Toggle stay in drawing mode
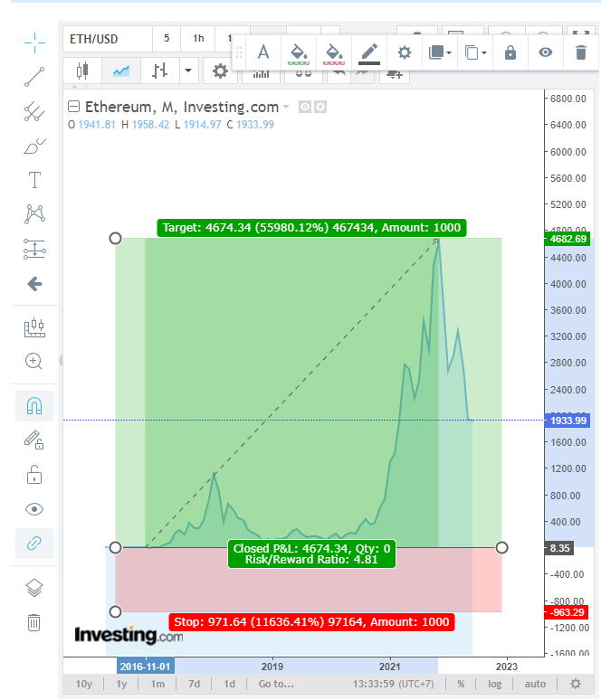The height and width of the screenshot is (700, 601). [x=34, y=440]
